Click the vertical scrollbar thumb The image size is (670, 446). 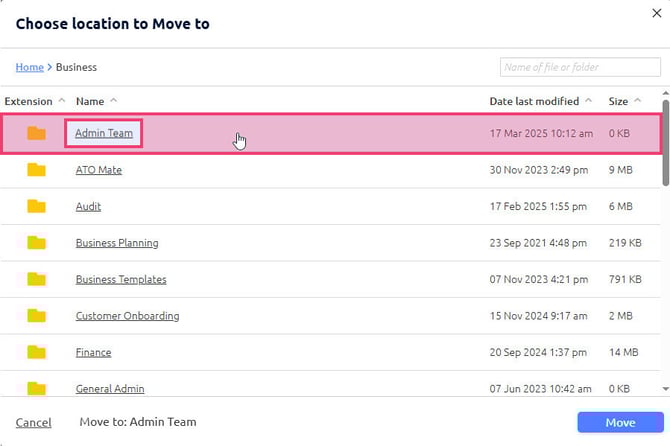tap(665, 143)
